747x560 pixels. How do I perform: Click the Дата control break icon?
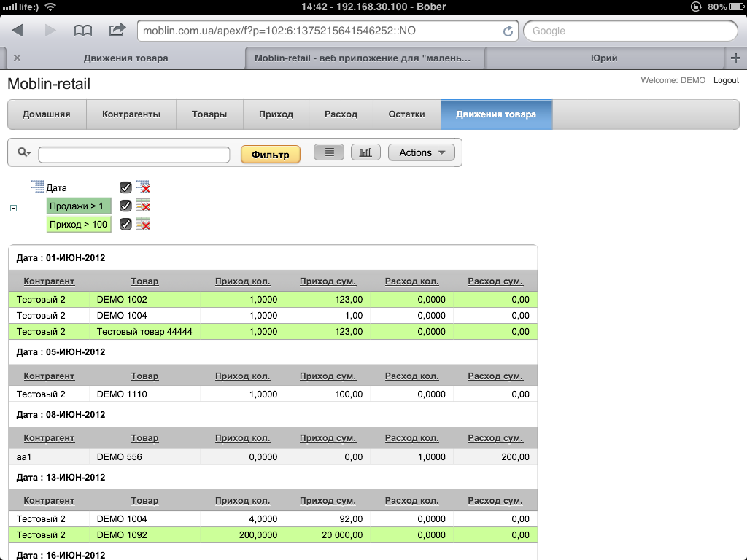37,186
